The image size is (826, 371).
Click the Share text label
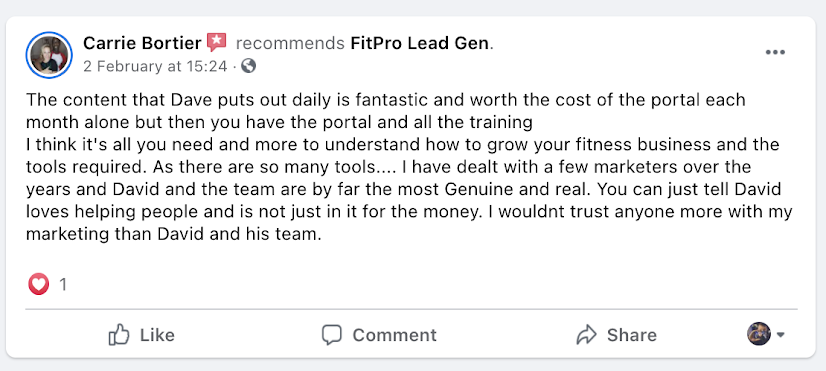pos(632,335)
